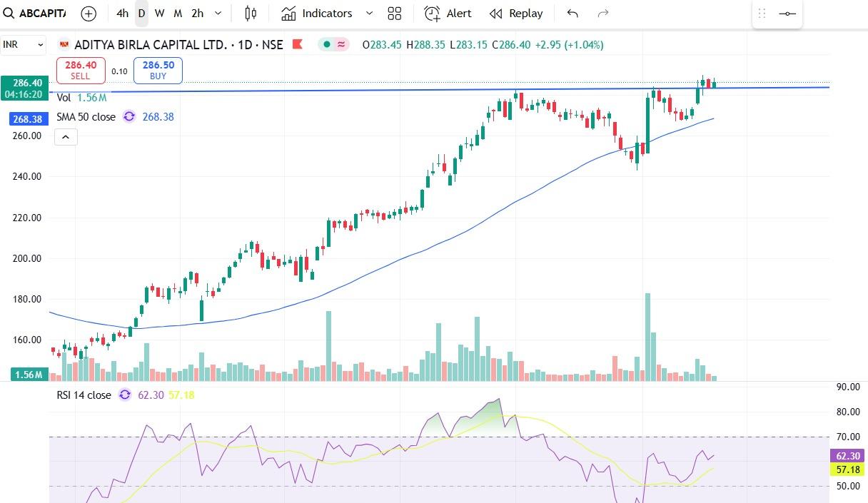Click the SMA 50 refresh icon
868x503 pixels.
tap(128, 116)
